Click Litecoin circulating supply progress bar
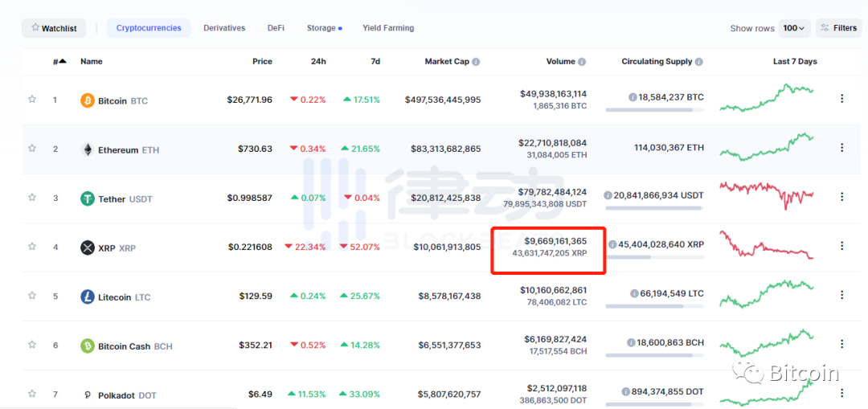This screenshot has height=409, width=868. pos(655,306)
